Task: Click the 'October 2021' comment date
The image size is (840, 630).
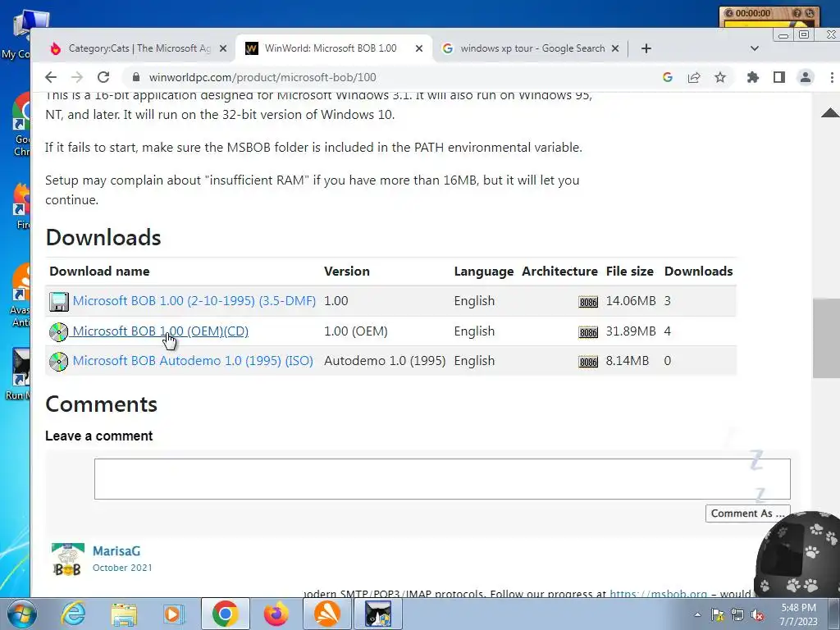Action: click(x=122, y=568)
